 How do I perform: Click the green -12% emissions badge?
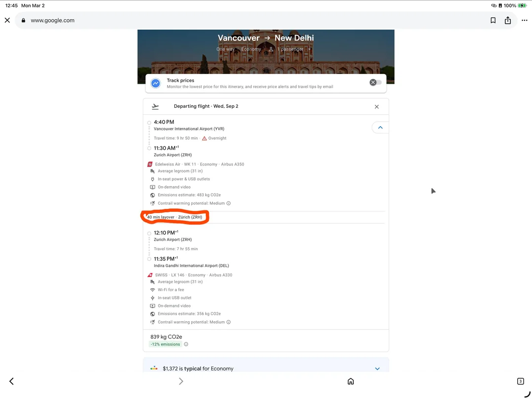[165, 344]
